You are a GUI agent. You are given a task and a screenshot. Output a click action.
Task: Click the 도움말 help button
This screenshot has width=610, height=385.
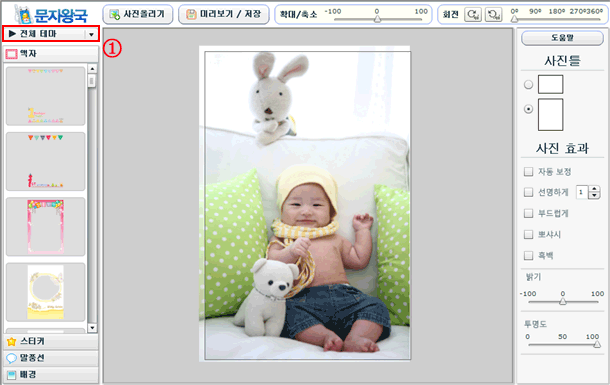pyautogui.click(x=562, y=38)
